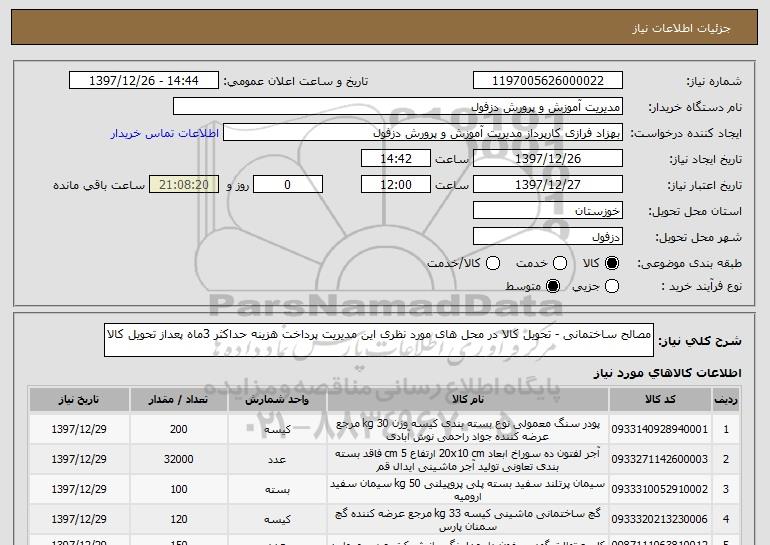
Task: Click need number field 1197005626000022
Action: tap(548, 81)
